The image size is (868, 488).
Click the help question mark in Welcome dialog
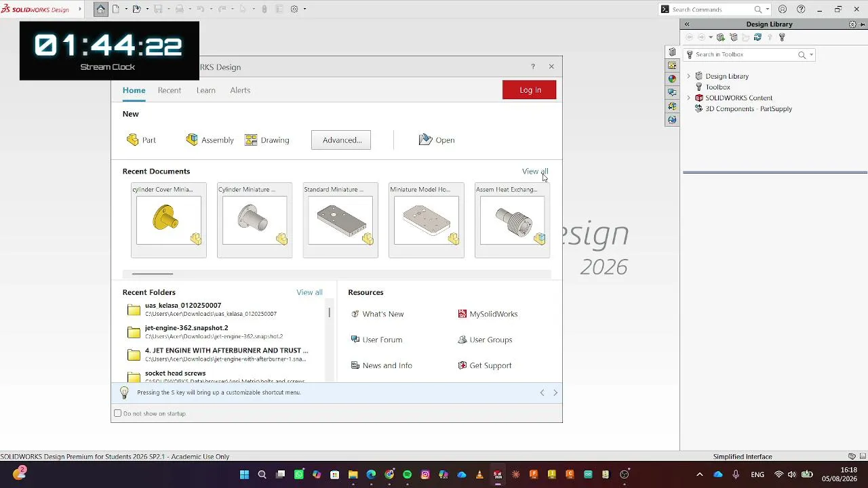click(533, 66)
